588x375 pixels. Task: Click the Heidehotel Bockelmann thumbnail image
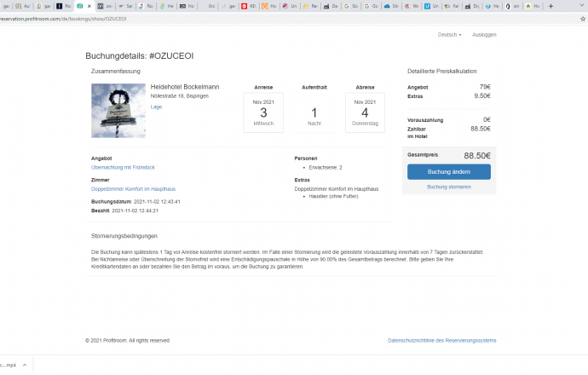(x=118, y=110)
